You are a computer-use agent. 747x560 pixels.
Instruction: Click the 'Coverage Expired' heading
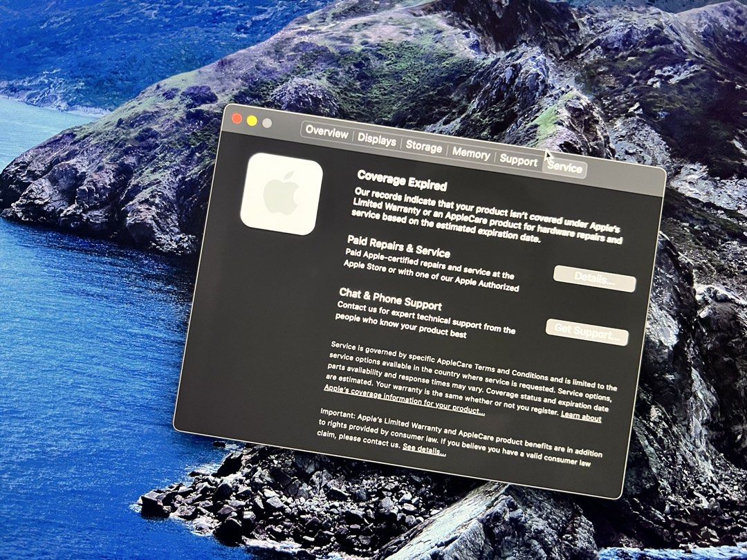pos(402,180)
